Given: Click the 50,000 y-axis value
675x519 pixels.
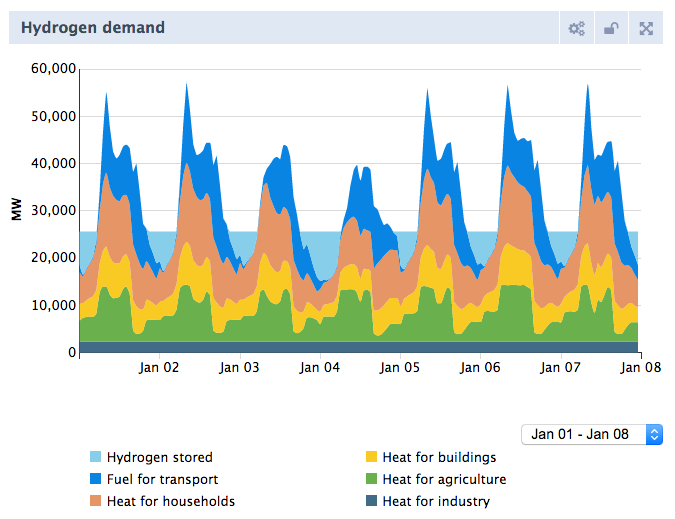Looking at the screenshot, I should click(53, 116).
